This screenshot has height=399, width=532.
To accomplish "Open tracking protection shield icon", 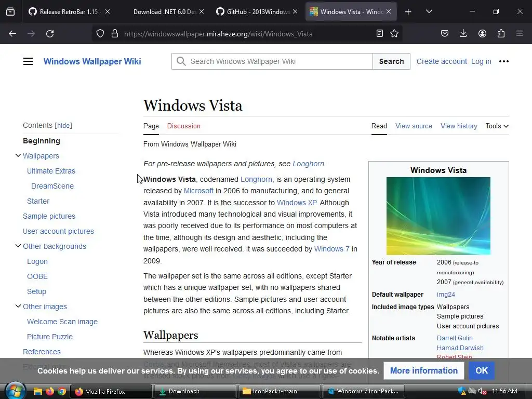I will pos(100,34).
